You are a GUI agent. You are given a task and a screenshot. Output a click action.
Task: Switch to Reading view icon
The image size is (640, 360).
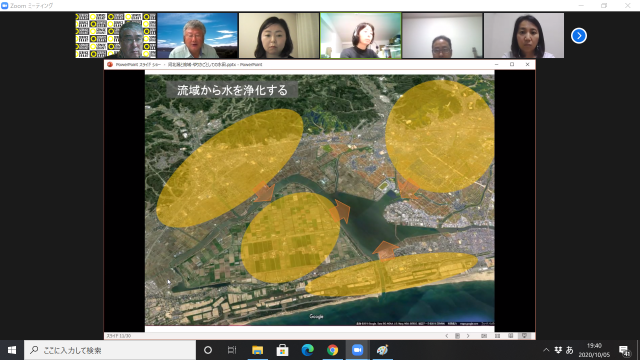pos(511,336)
